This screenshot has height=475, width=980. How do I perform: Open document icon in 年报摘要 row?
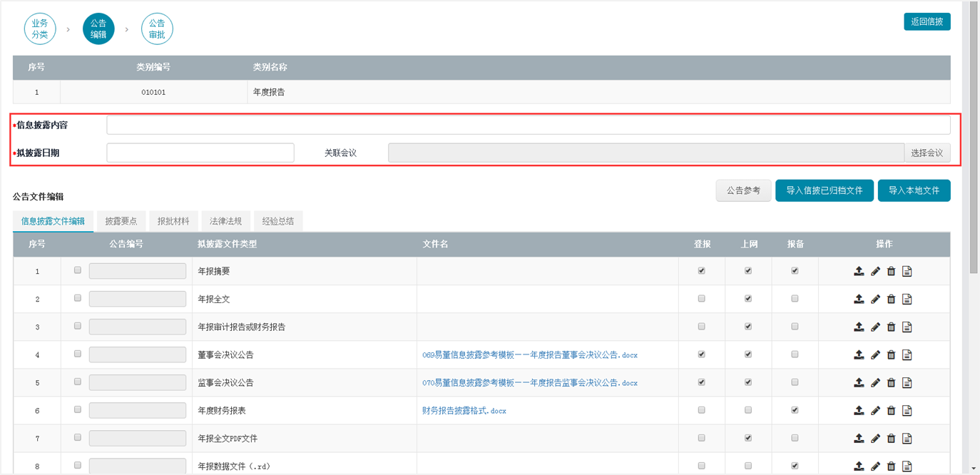point(907,271)
